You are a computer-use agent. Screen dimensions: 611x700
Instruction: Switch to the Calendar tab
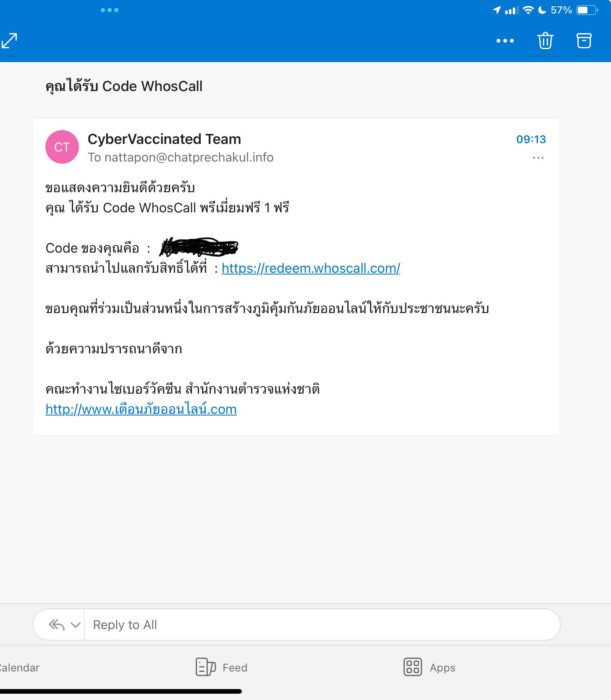(x=19, y=668)
